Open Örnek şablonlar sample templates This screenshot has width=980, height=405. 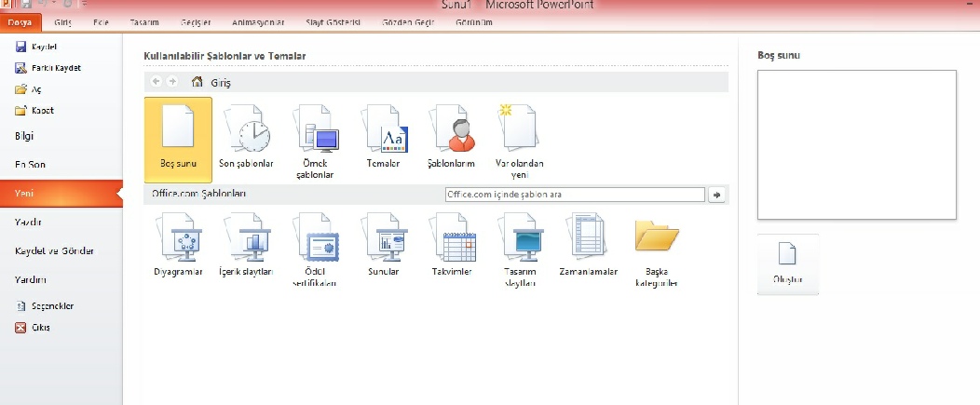315,142
